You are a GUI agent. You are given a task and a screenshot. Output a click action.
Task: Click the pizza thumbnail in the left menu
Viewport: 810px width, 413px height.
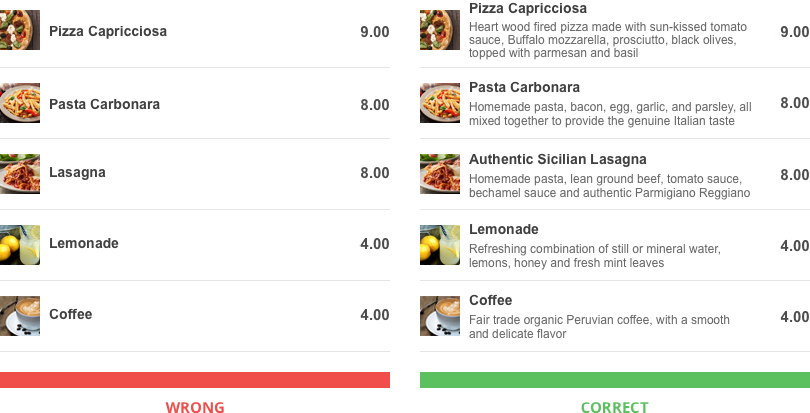20,31
